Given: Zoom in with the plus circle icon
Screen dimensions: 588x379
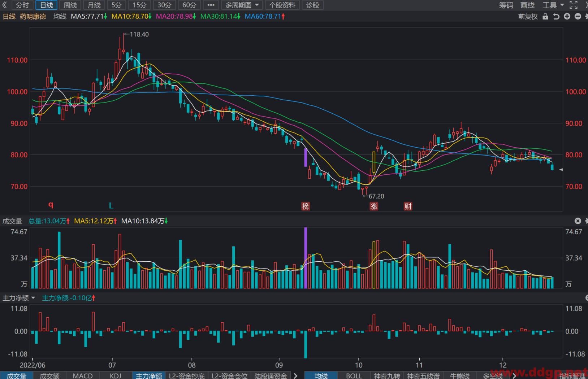Looking at the screenshot, I should click(x=567, y=17).
